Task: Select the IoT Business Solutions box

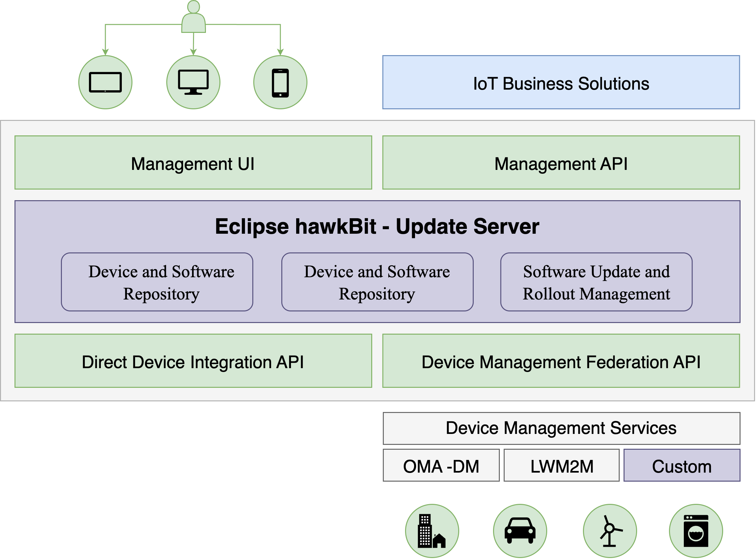Action: click(x=561, y=82)
